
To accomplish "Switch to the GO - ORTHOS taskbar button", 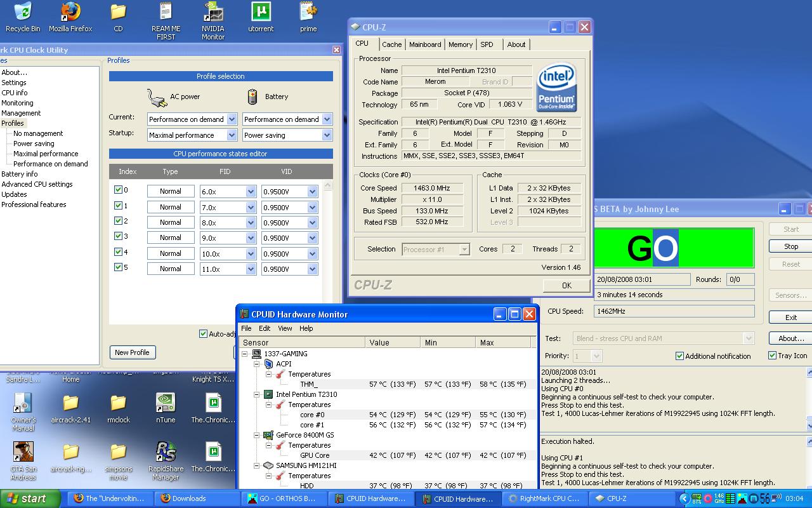I will tap(284, 498).
